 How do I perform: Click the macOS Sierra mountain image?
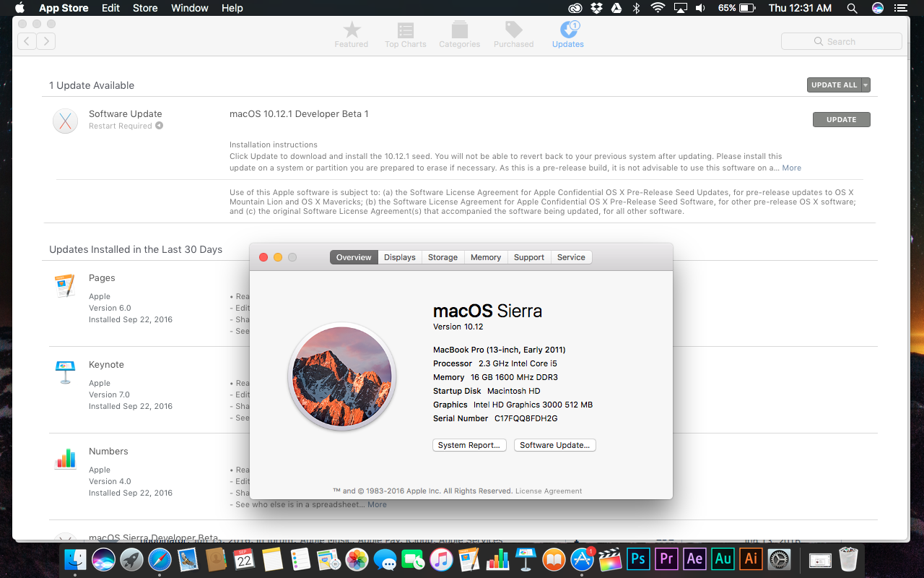342,376
